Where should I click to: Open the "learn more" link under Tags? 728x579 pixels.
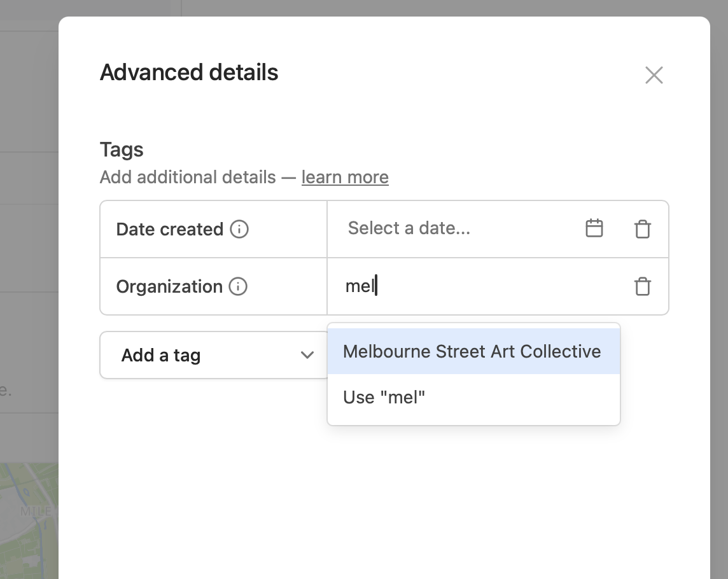[345, 177]
